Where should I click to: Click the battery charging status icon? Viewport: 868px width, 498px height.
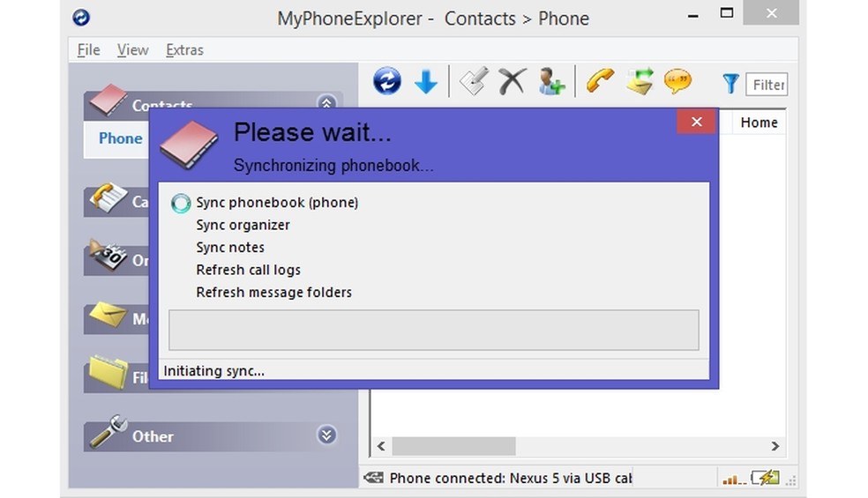765,478
